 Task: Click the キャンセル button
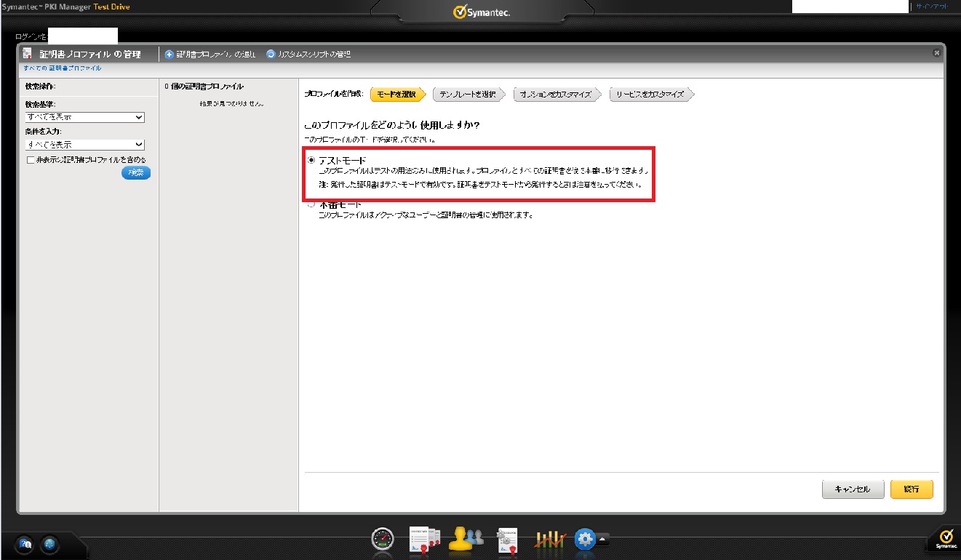pyautogui.click(x=853, y=489)
